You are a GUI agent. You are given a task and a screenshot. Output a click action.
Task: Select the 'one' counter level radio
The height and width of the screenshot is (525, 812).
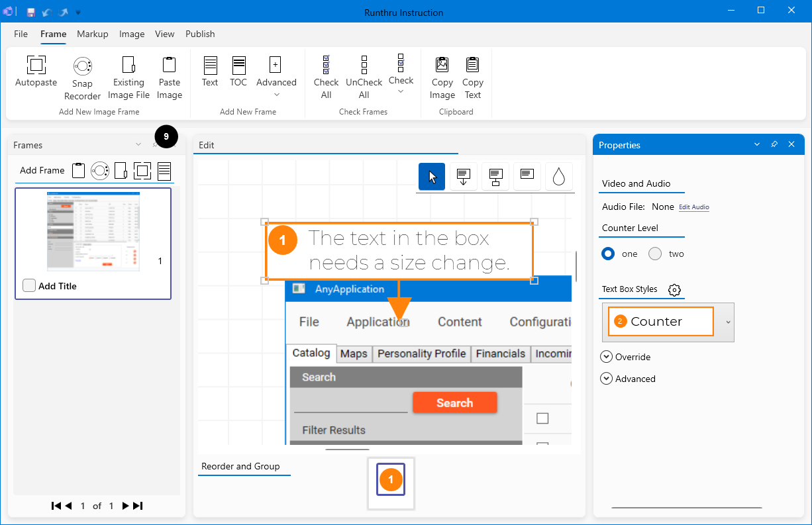click(608, 254)
